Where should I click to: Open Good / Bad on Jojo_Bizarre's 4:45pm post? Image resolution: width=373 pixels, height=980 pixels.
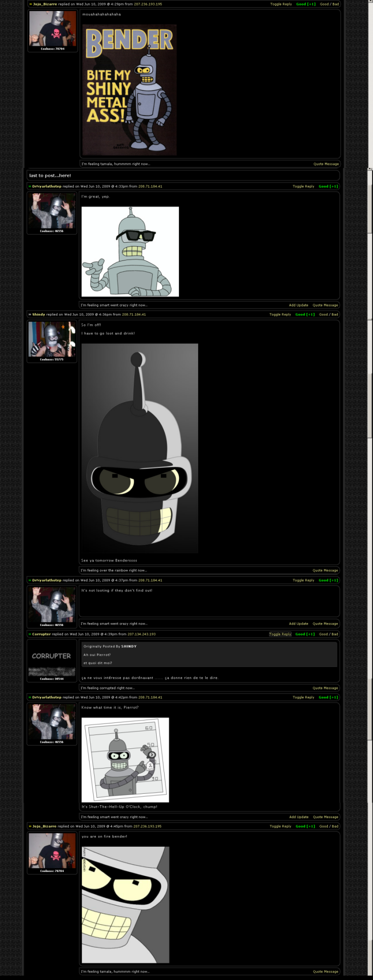(x=329, y=826)
